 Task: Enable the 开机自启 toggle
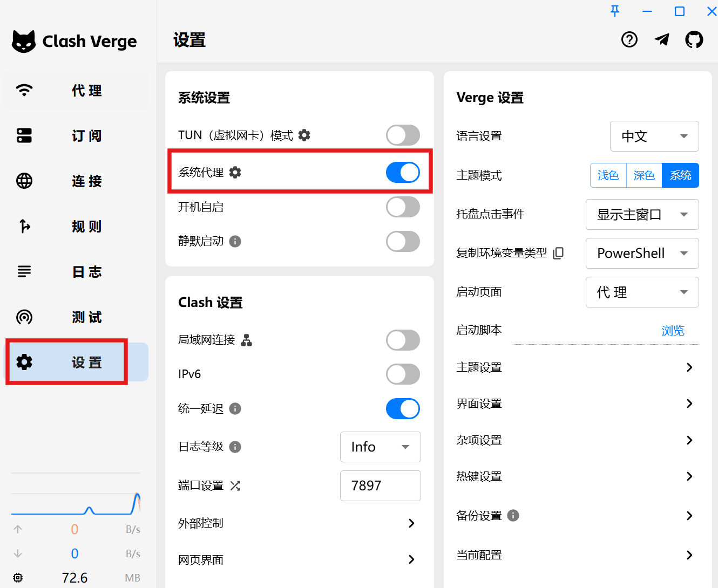403,207
